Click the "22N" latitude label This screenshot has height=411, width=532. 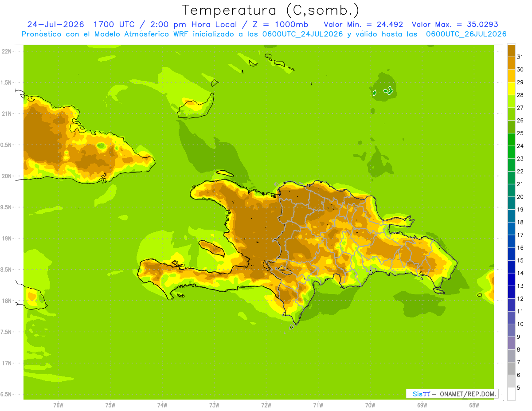coord(7,51)
